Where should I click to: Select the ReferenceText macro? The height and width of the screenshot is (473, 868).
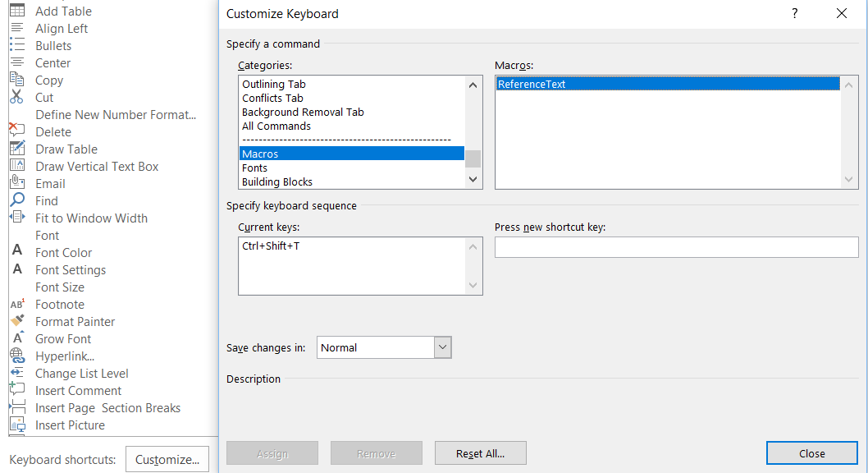point(668,85)
